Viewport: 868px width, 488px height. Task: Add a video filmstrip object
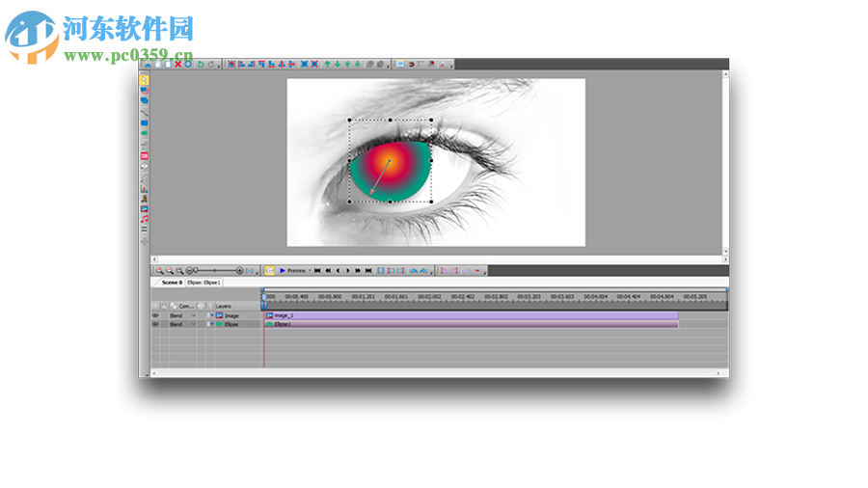(144, 230)
